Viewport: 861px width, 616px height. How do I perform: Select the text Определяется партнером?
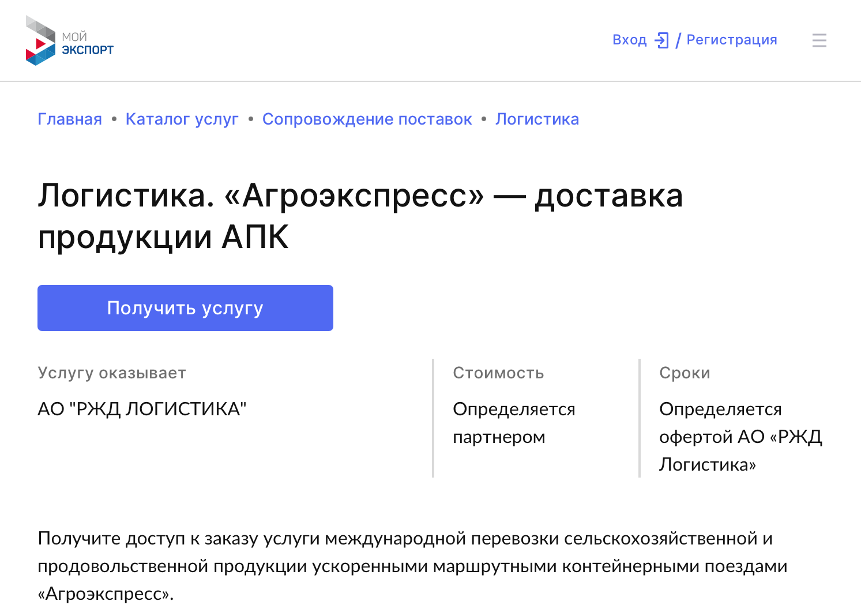pyautogui.click(x=514, y=423)
